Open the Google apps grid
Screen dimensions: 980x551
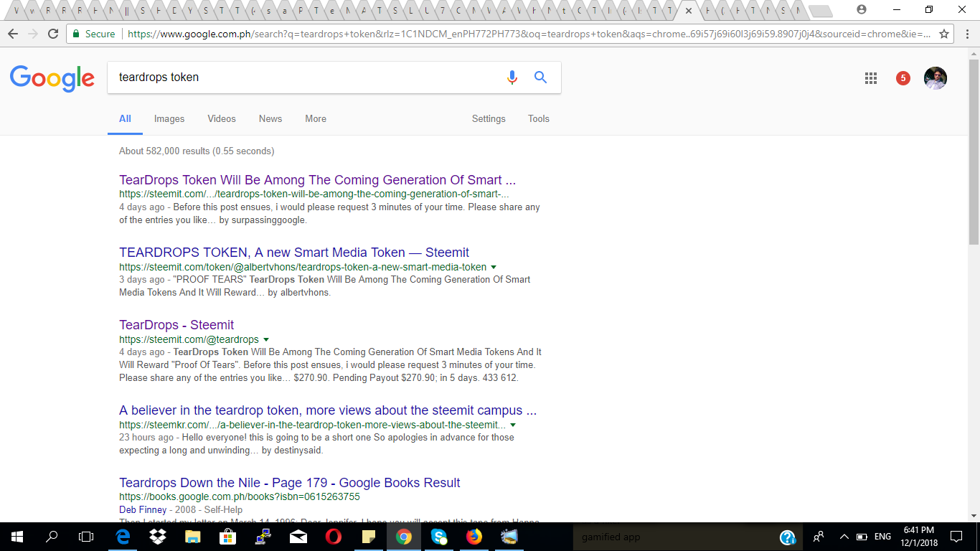(871, 78)
